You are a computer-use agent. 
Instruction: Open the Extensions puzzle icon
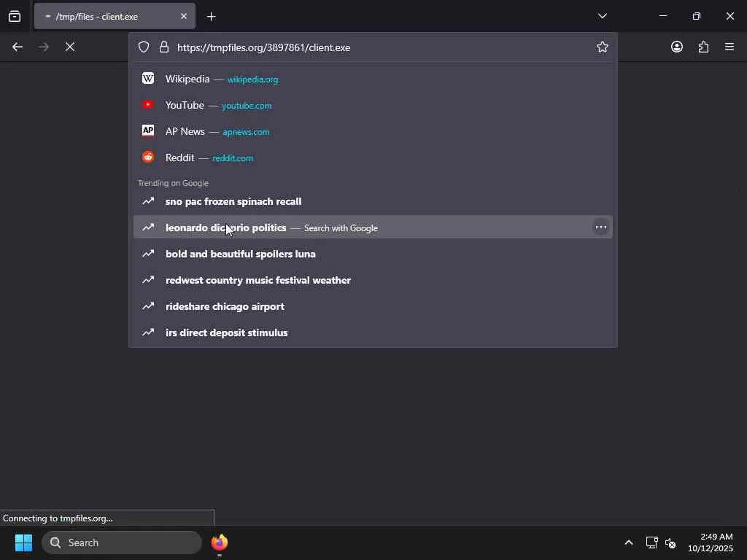(x=703, y=47)
